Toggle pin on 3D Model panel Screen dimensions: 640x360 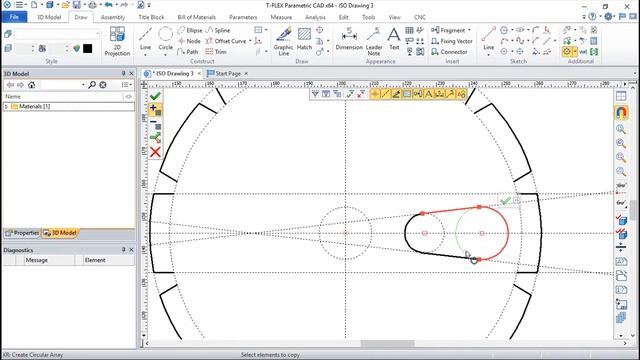[123, 73]
